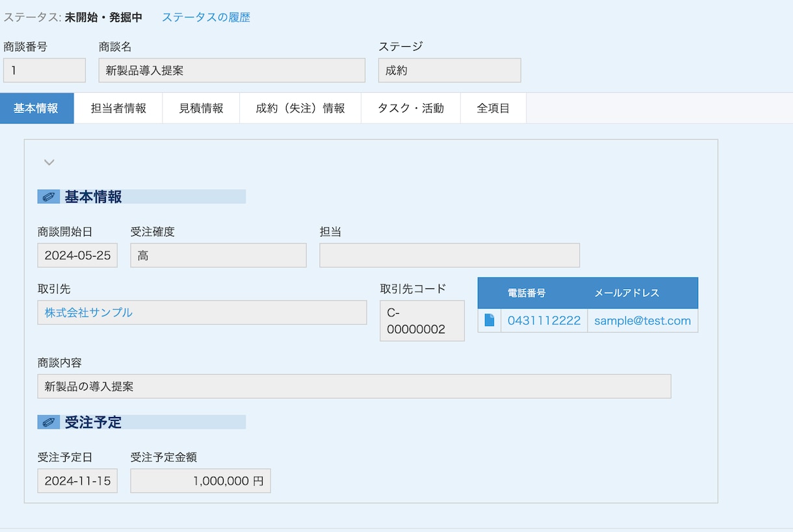Click the pencil icon beside 基本情報 heading
This screenshot has height=532, width=793.
pyautogui.click(x=49, y=197)
